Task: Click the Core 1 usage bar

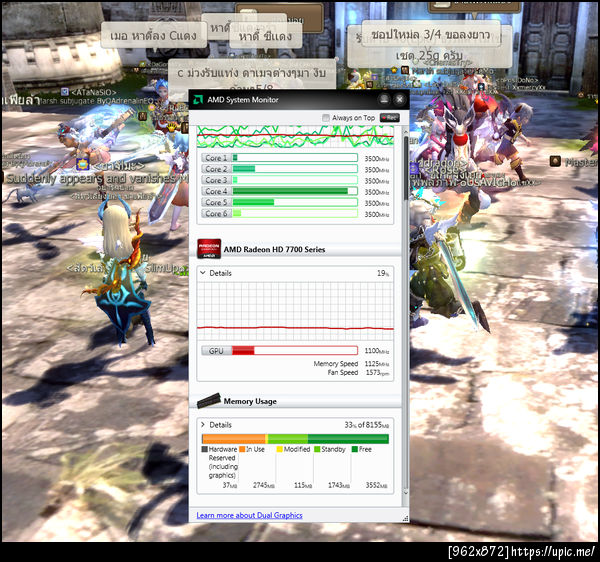Action: tap(295, 158)
